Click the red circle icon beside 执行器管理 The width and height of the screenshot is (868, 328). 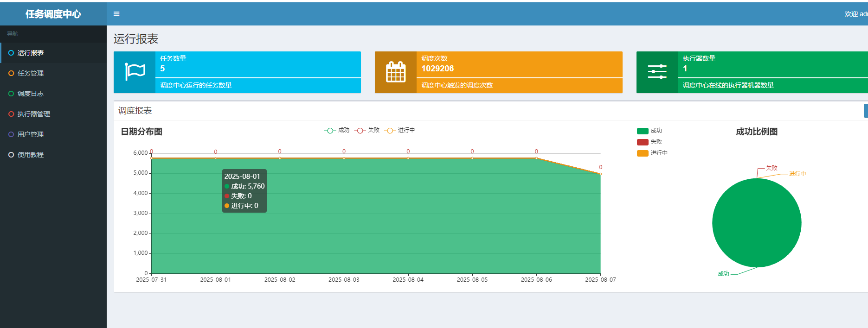11,114
